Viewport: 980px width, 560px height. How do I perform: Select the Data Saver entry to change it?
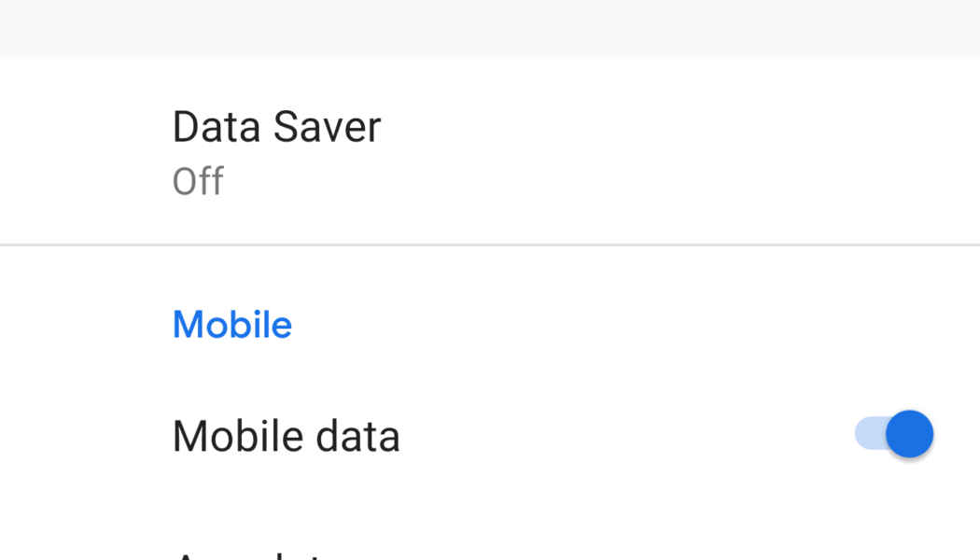(373, 149)
